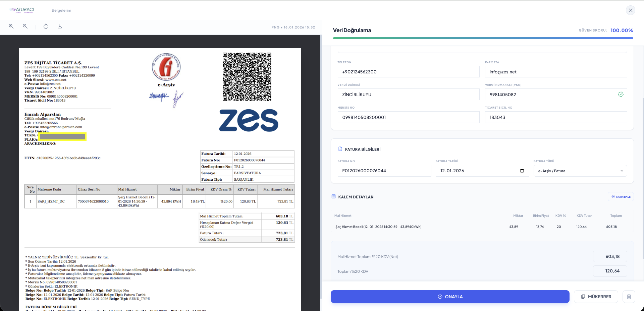Click the invoice thumbnail QR code
The width and height of the screenshot is (644, 311).
click(247, 77)
